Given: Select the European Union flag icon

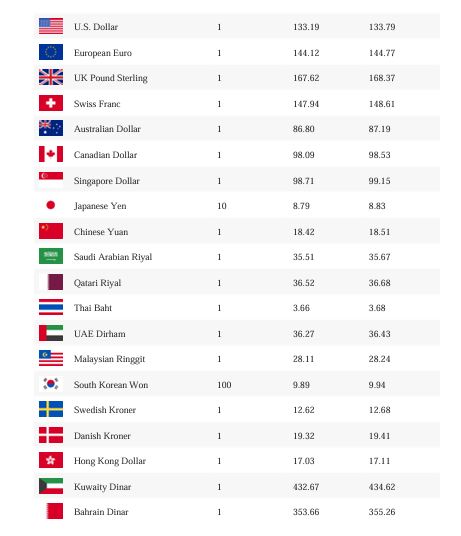Looking at the screenshot, I should (x=51, y=52).
